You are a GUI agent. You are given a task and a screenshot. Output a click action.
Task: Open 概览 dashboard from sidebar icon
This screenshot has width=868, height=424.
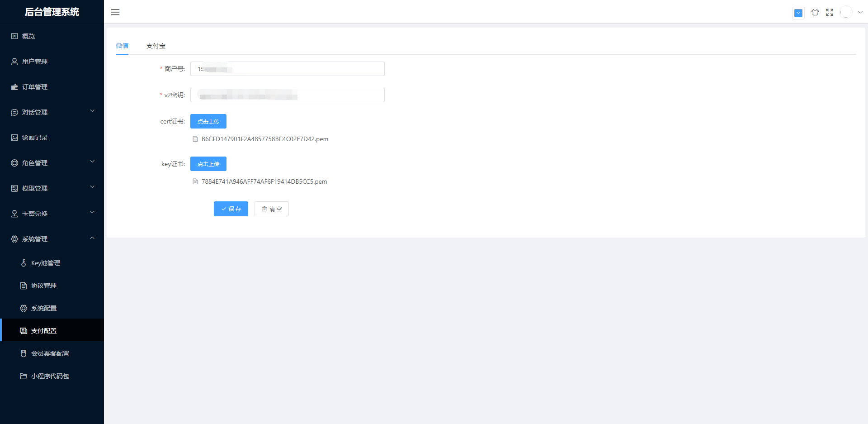(x=14, y=36)
